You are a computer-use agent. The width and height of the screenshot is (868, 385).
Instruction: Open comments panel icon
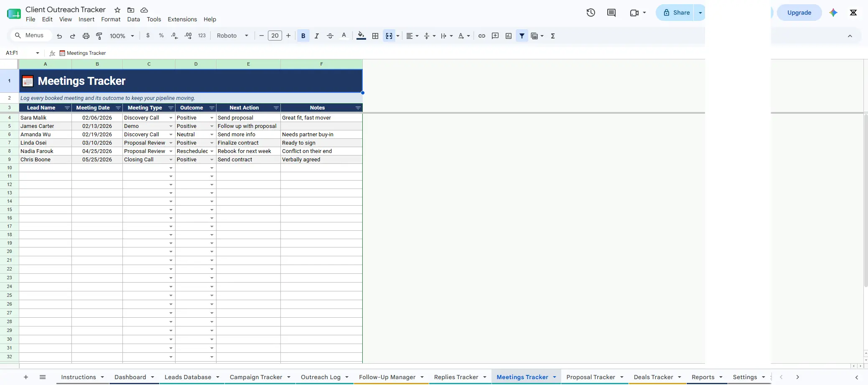tap(611, 13)
